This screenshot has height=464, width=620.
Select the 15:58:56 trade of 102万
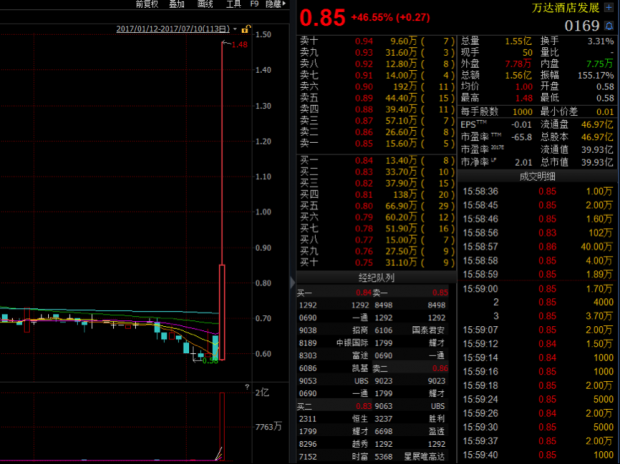click(537, 233)
